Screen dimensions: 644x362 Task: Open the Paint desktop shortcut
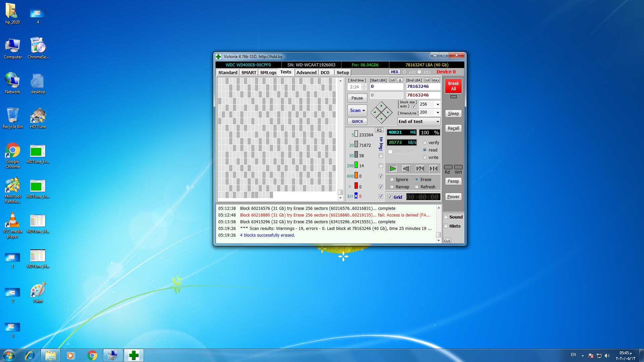point(38,292)
